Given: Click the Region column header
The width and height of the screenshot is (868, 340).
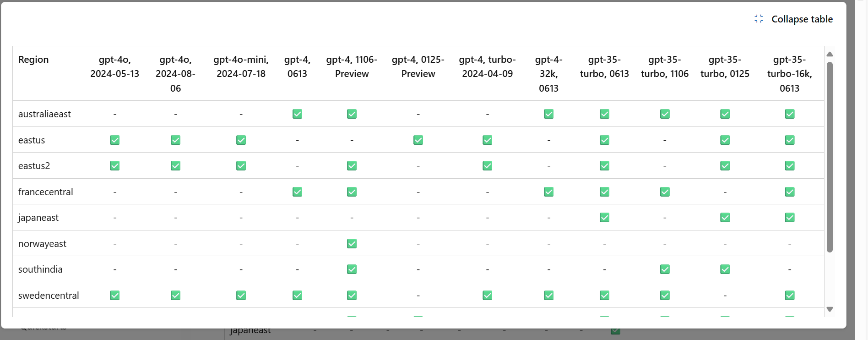Looking at the screenshot, I should coord(33,60).
